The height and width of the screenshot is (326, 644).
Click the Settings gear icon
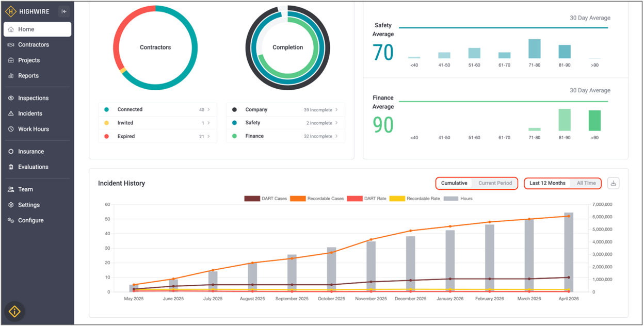pos(11,205)
